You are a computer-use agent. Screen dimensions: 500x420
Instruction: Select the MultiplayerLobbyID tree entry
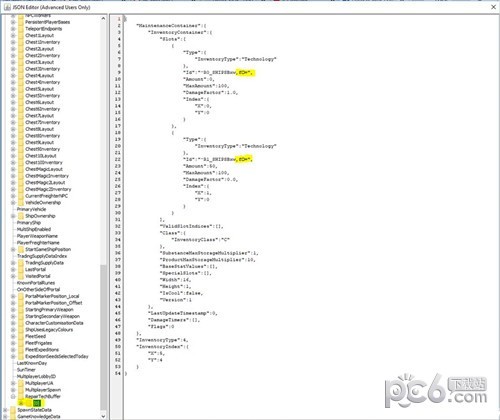(36, 376)
